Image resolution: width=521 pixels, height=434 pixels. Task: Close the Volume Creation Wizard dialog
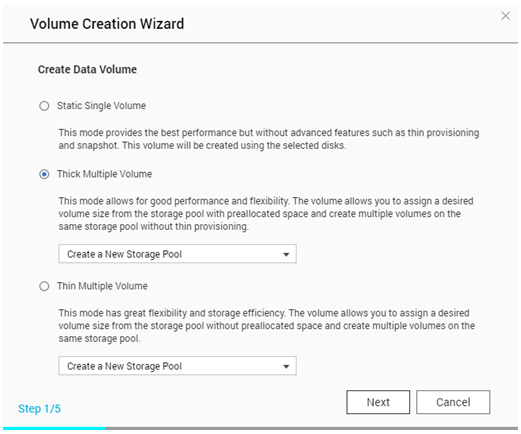pos(505,16)
